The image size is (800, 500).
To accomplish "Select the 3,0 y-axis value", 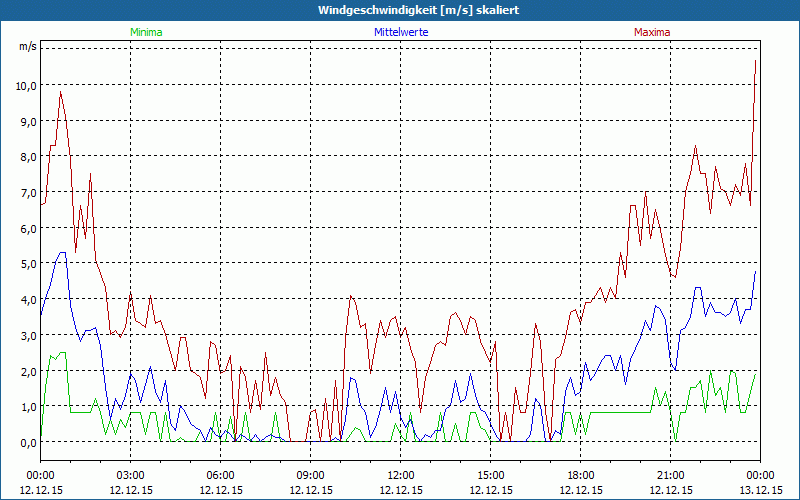I will (x=29, y=335).
